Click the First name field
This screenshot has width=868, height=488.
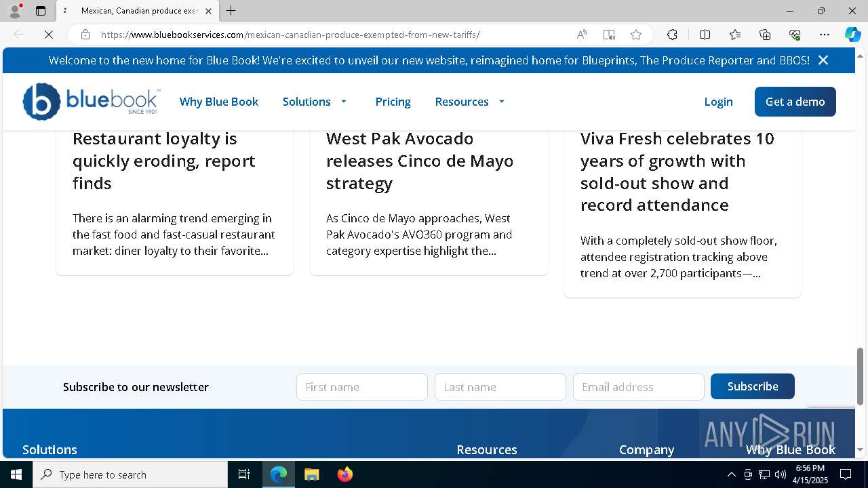coord(362,387)
